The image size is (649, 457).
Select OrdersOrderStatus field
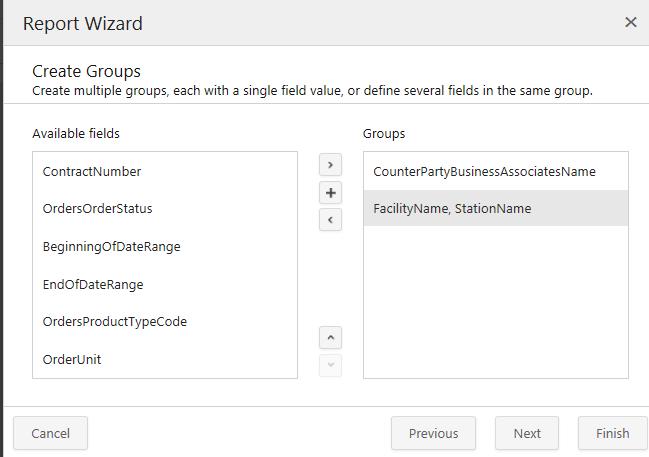click(x=98, y=209)
